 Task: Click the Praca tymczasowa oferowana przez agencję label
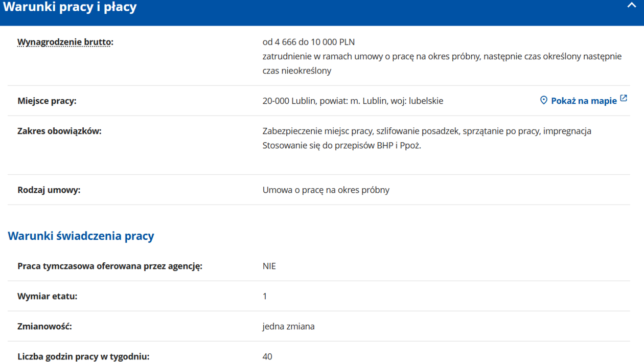110,266
